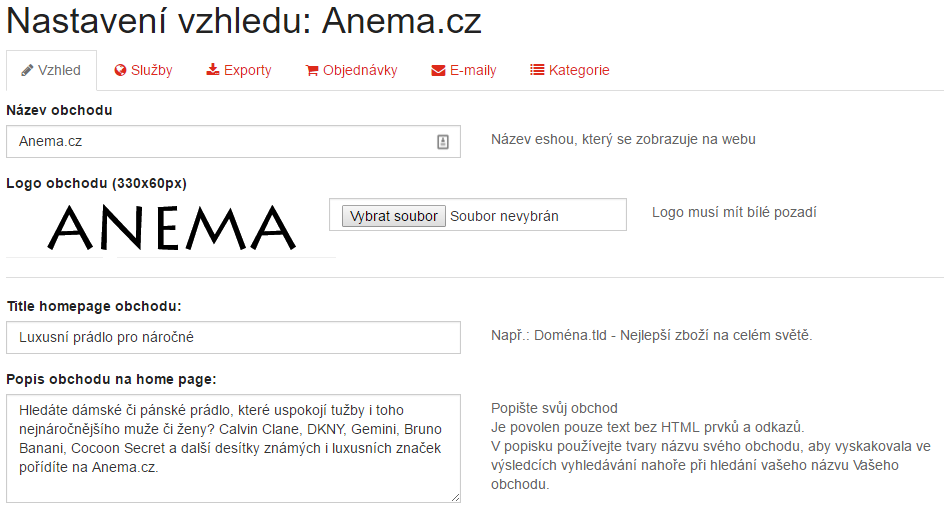Click the list icon beside Kategorie

(x=537, y=70)
